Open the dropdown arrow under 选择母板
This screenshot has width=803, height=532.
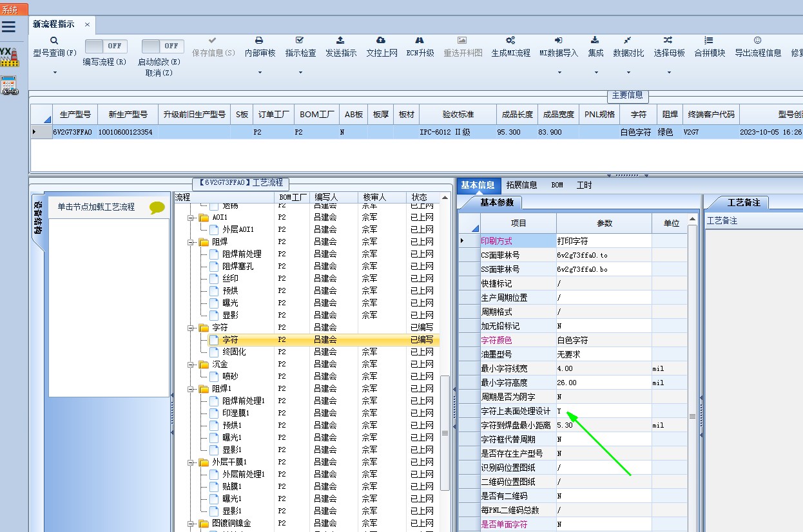[668, 73]
